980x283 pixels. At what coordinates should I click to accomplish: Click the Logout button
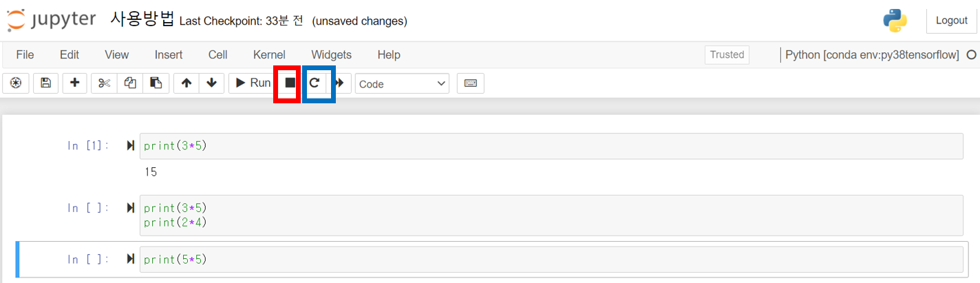[x=951, y=21]
